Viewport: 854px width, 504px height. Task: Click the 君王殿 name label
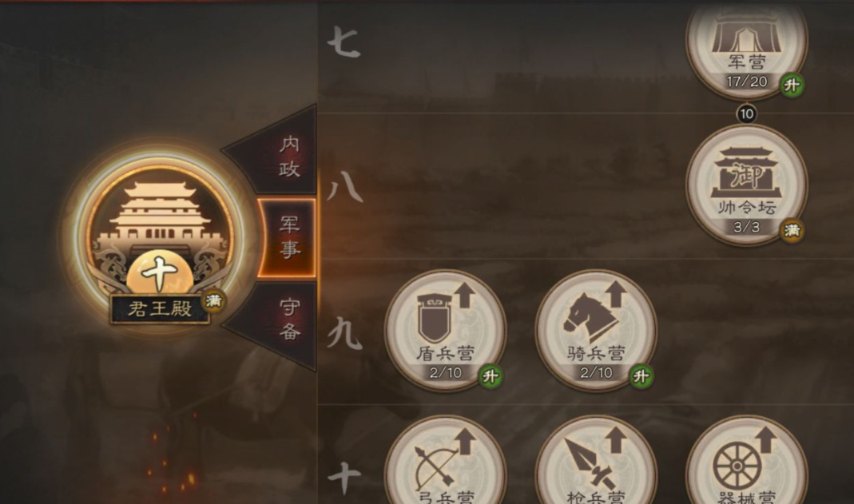click(160, 308)
